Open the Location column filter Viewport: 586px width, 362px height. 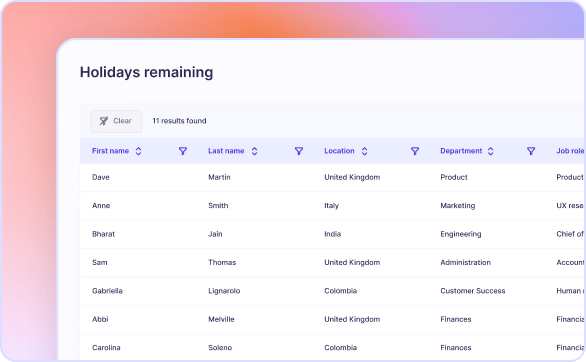(415, 151)
